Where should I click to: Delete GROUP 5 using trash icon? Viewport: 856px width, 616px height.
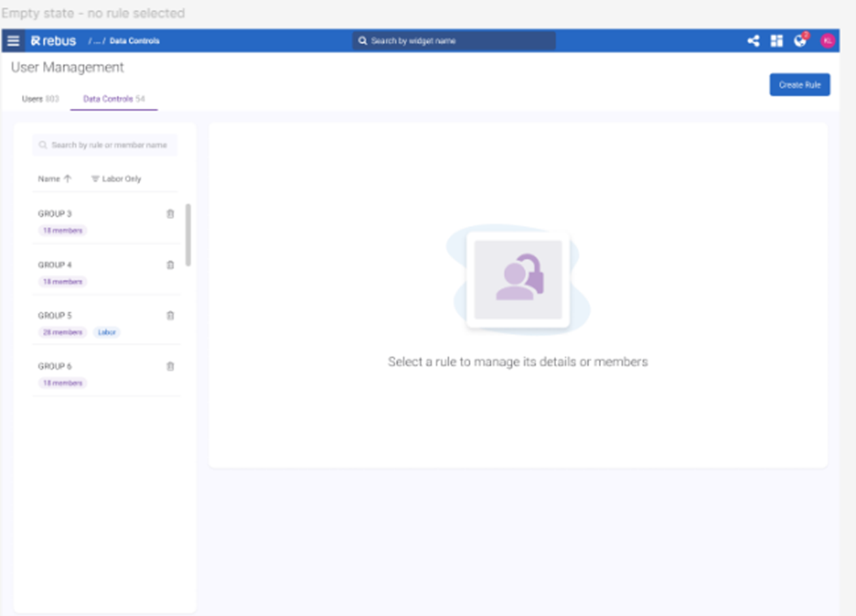(170, 315)
